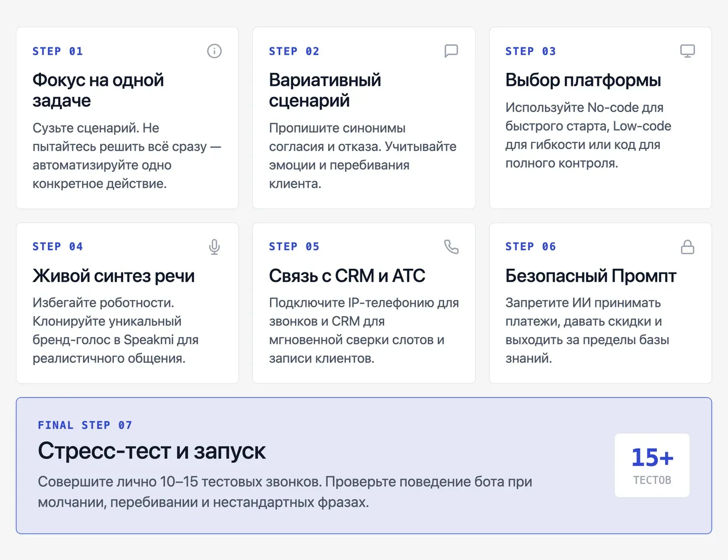The height and width of the screenshot is (560, 728).
Task: Click the "STEP 03" label
Action: [530, 51]
